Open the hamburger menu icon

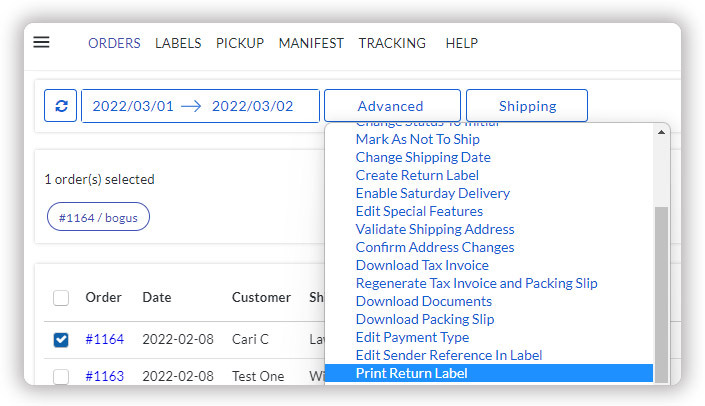click(x=41, y=42)
